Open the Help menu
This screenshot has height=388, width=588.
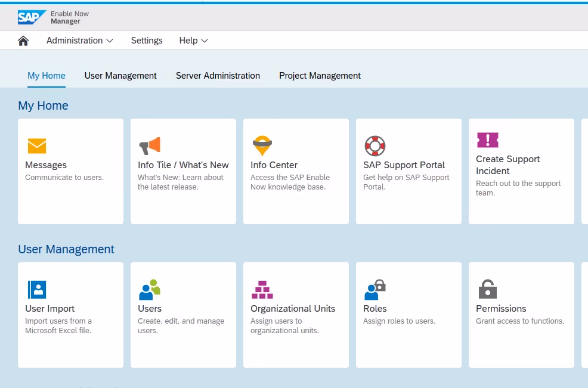(x=193, y=41)
